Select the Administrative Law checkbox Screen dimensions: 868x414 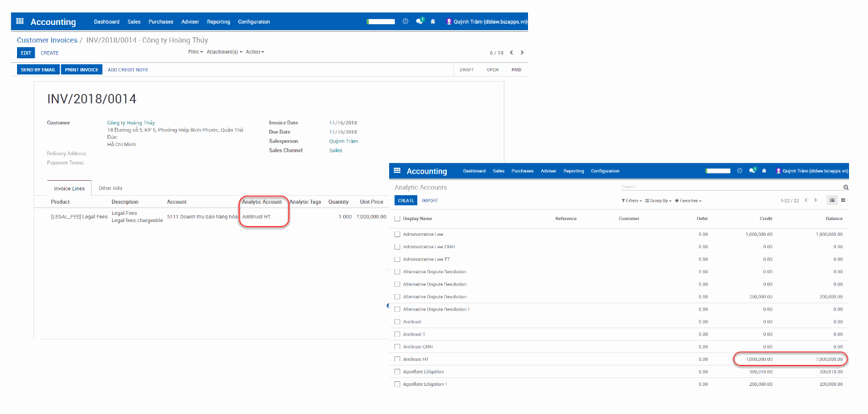(397, 234)
